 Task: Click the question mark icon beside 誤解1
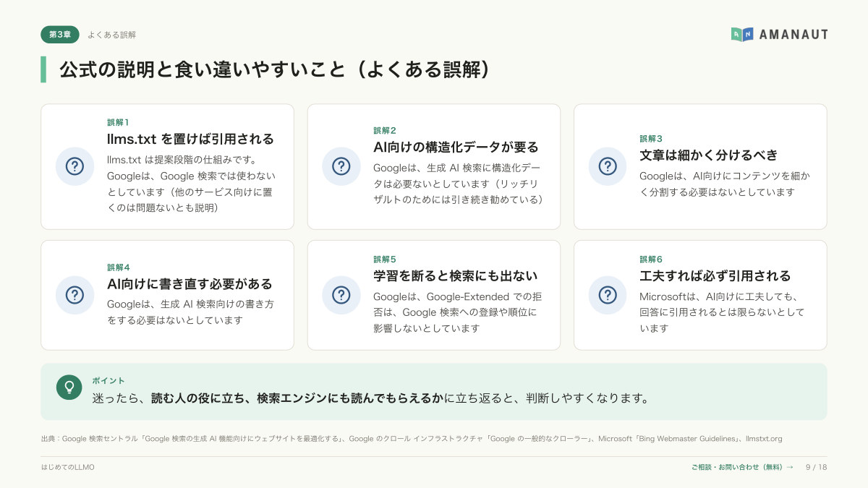point(75,166)
